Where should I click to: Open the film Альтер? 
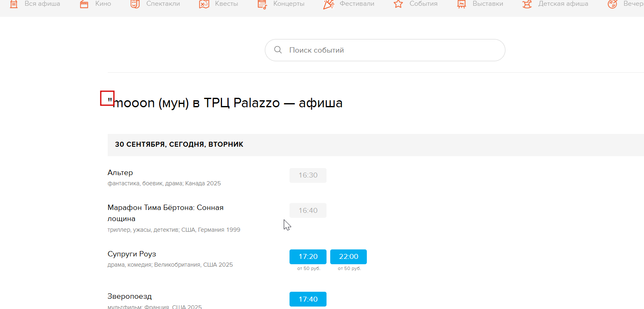pos(120,173)
